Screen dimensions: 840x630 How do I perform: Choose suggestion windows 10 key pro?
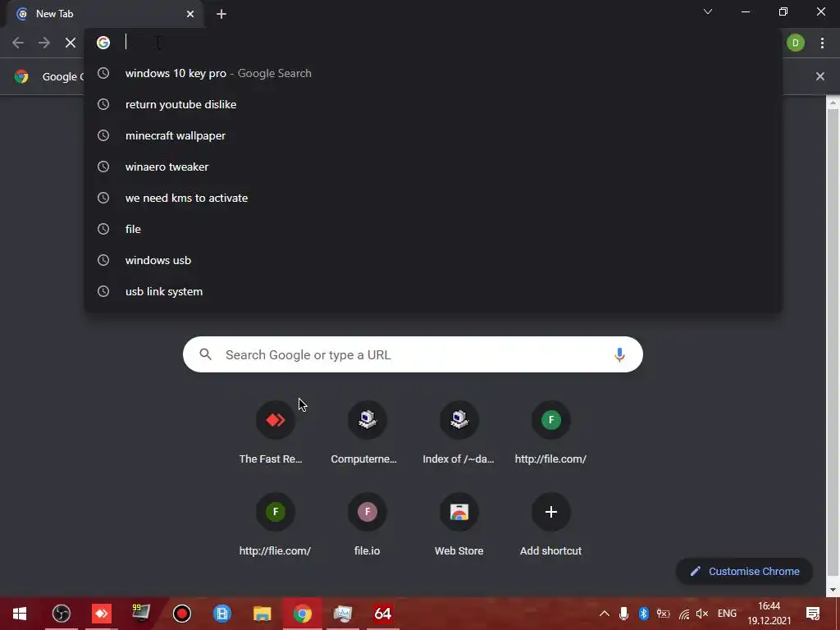[432, 73]
